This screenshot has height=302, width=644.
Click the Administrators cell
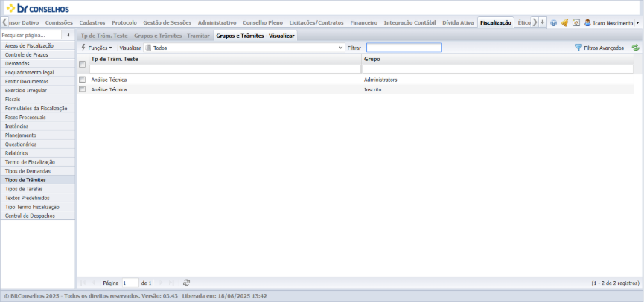point(380,80)
